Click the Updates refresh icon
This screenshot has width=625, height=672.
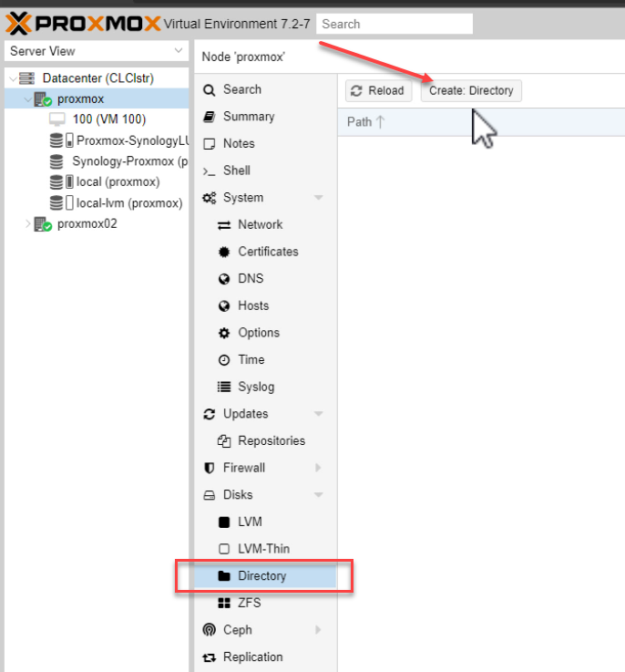tap(209, 414)
